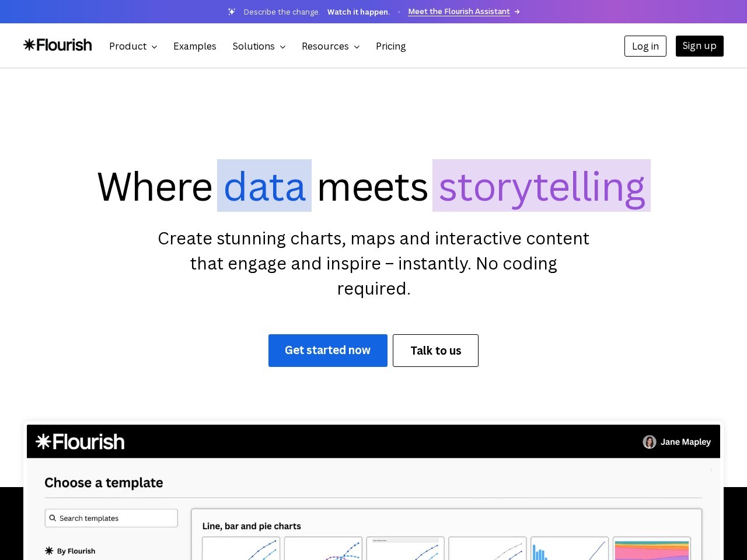Expand the Product dropdown menu
Screen dimensions: 747x560
click(x=133, y=46)
